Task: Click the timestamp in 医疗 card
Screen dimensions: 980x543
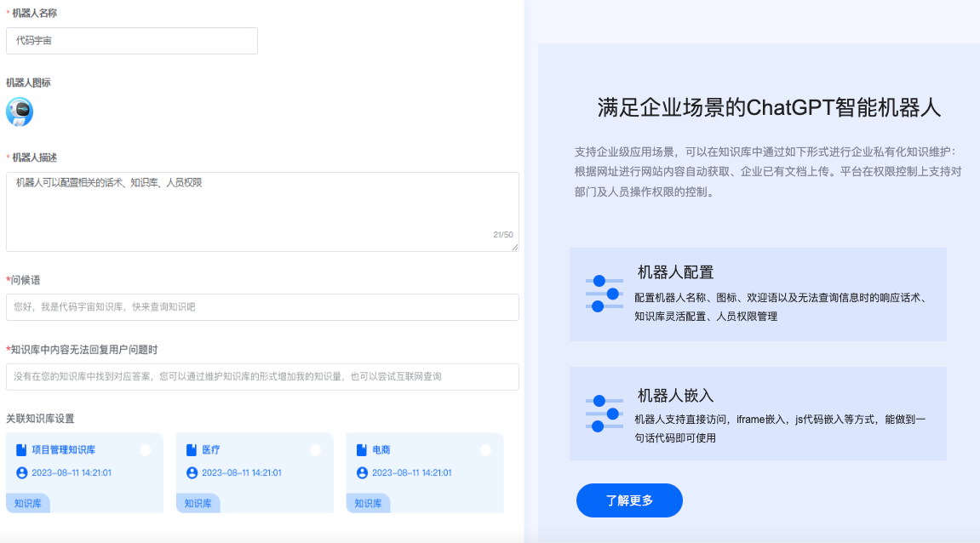Action: coord(242,473)
